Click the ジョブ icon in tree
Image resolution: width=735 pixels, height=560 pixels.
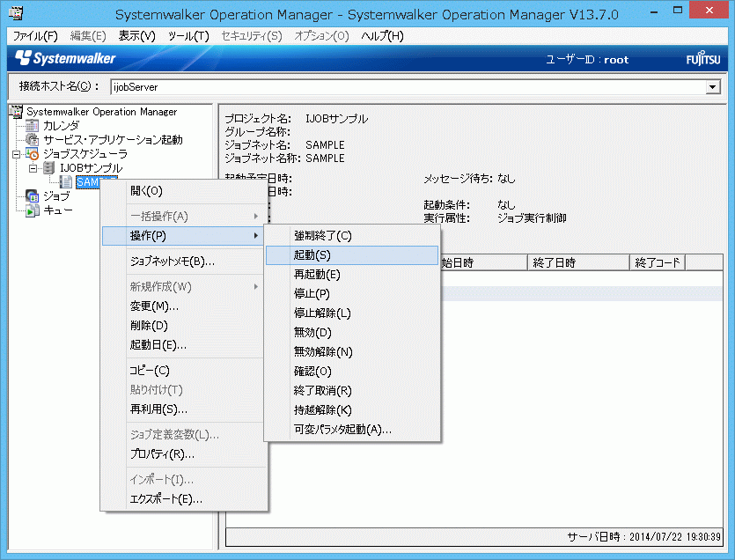32,196
